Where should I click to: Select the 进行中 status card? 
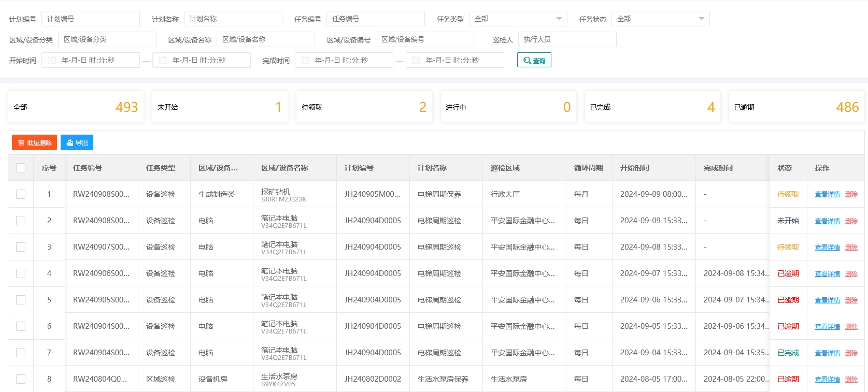tap(508, 107)
